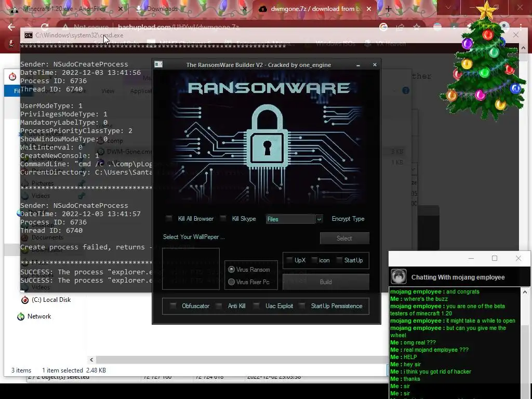Click the mojang employee chat avatar
The width and height of the screenshot is (532, 399).
pos(398,276)
